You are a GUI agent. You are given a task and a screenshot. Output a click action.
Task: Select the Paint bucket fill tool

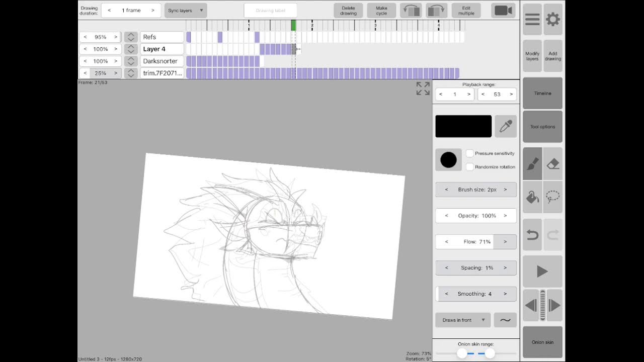[x=532, y=197]
